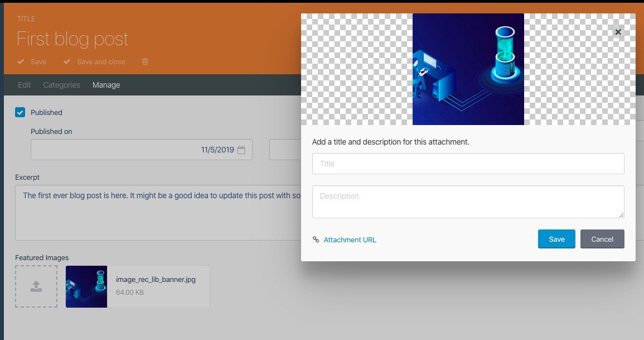Click the link chain icon beside Attachment URL
This screenshot has width=644, height=340.
pos(316,240)
